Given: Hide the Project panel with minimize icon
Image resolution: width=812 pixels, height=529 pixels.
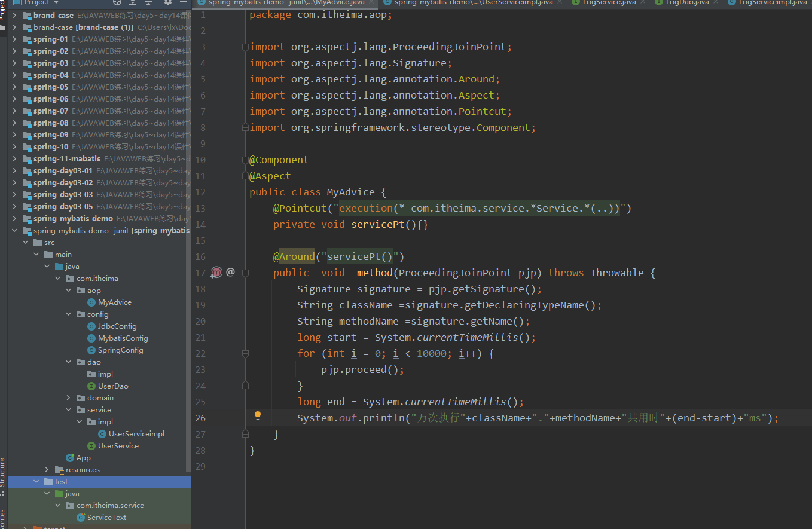Looking at the screenshot, I should tap(183, 2).
